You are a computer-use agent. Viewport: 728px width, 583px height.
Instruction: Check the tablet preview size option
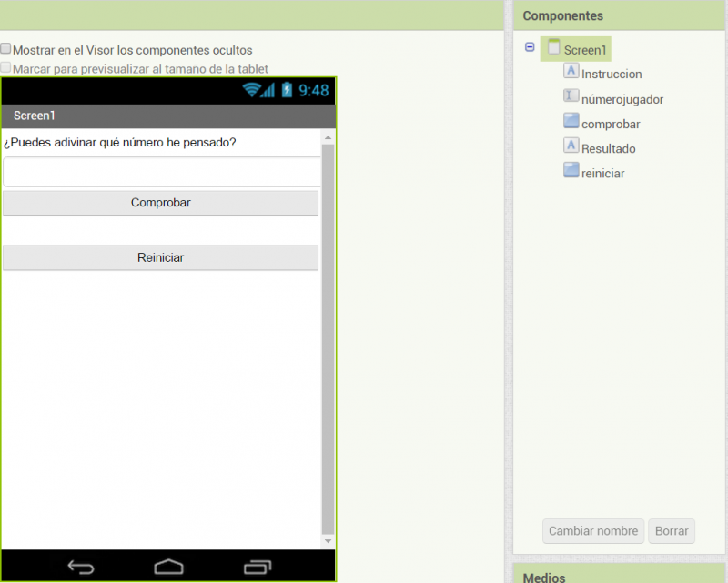(x=6, y=68)
